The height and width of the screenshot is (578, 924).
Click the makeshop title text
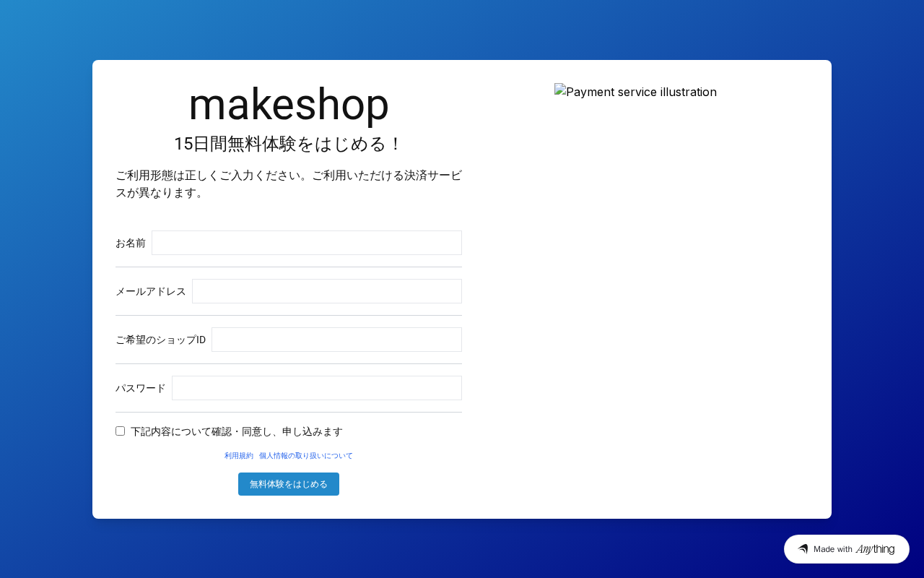point(289,104)
